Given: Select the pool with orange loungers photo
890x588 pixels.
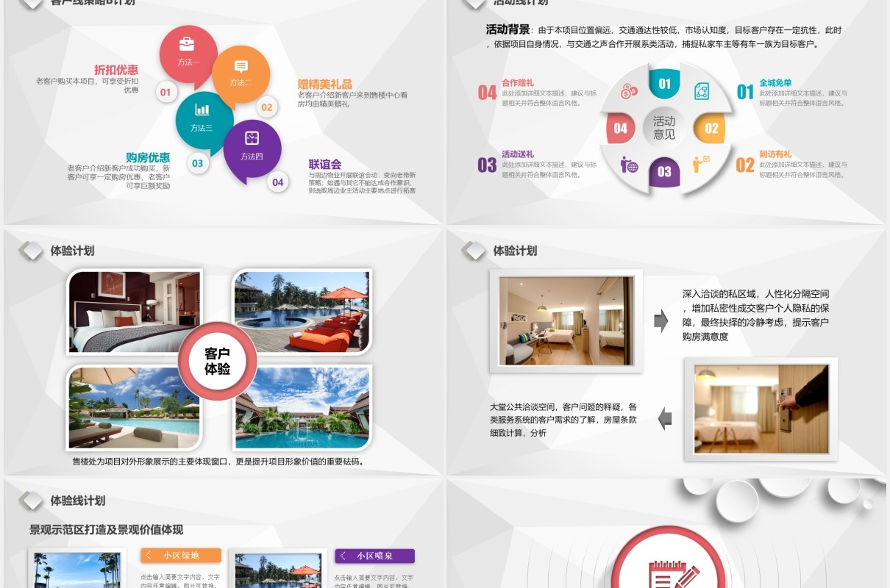Looking at the screenshot, I should pyautogui.click(x=302, y=312).
